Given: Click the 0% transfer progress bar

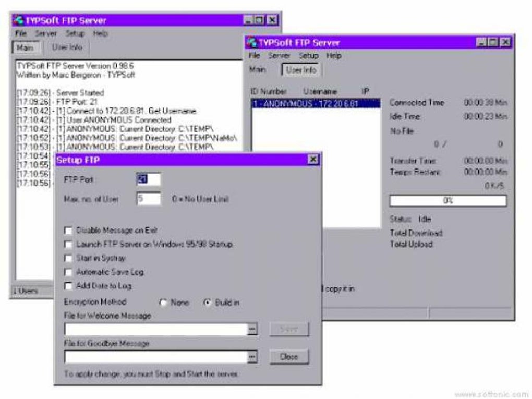Looking at the screenshot, I should pyautogui.click(x=448, y=200).
